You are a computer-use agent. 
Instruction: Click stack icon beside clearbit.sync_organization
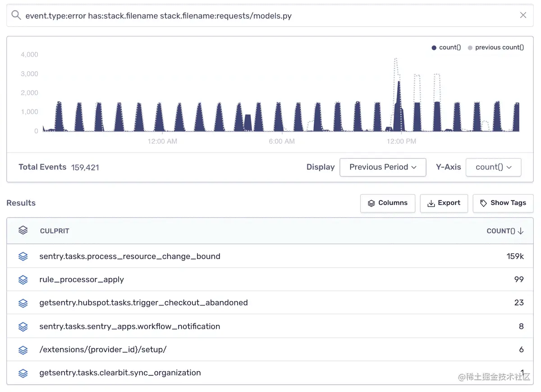[23, 373]
